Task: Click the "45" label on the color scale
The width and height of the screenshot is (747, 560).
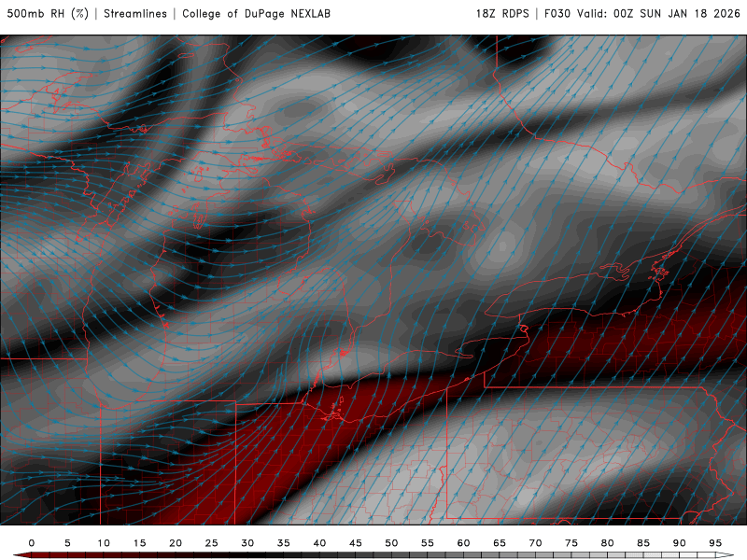Action: coord(356,543)
